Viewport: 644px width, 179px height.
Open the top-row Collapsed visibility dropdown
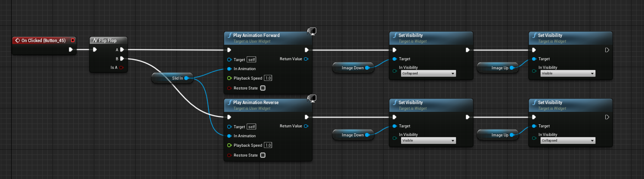[427, 74]
